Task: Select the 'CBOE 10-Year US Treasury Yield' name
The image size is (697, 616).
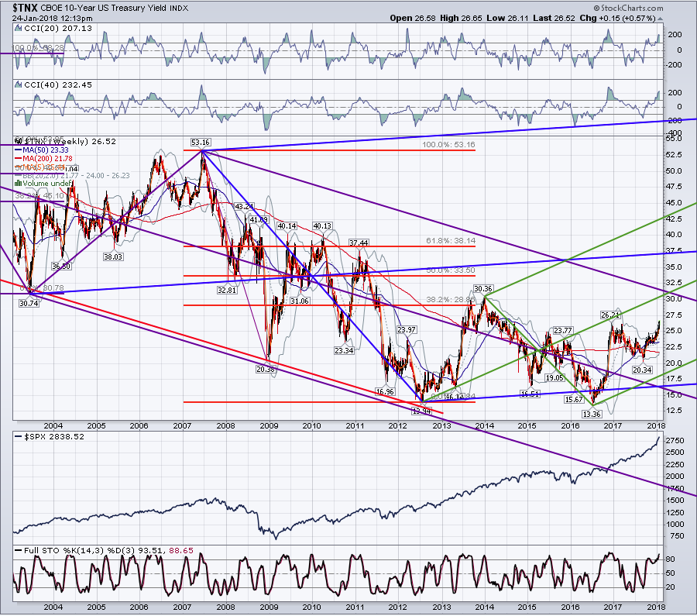Action: (x=103, y=8)
